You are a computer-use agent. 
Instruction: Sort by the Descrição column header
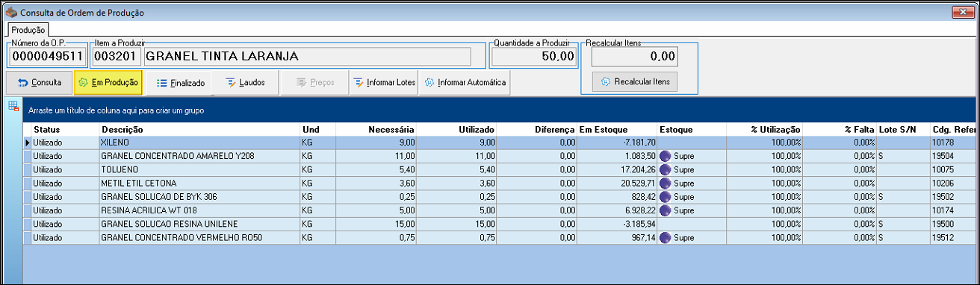[x=199, y=129]
